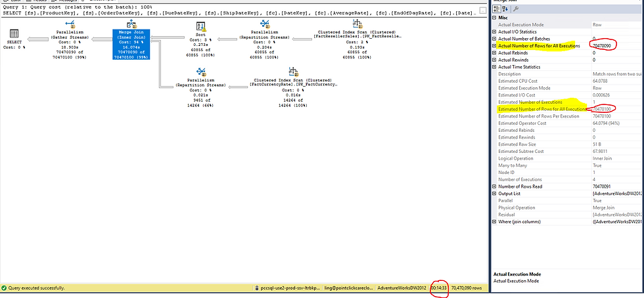
Task: Click the 9451 of 14264 (66%) row estimate
Action: (x=201, y=102)
